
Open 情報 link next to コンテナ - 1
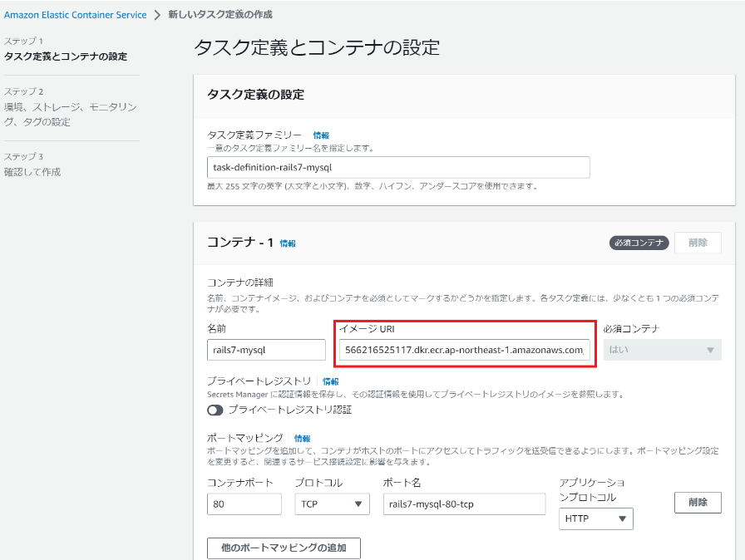[288, 243]
